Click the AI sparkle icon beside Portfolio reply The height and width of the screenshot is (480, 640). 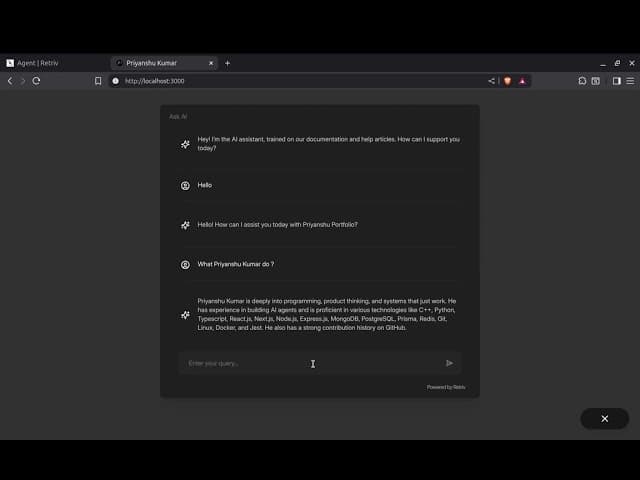click(x=185, y=225)
